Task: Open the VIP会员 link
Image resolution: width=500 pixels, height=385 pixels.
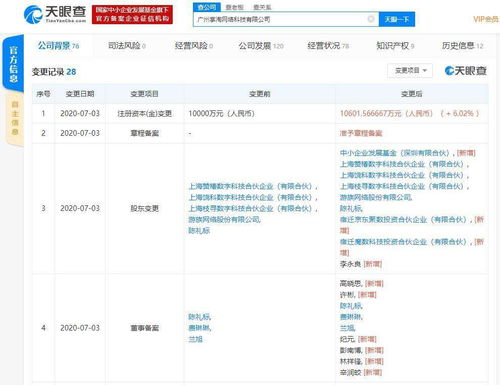Action: pos(486,19)
